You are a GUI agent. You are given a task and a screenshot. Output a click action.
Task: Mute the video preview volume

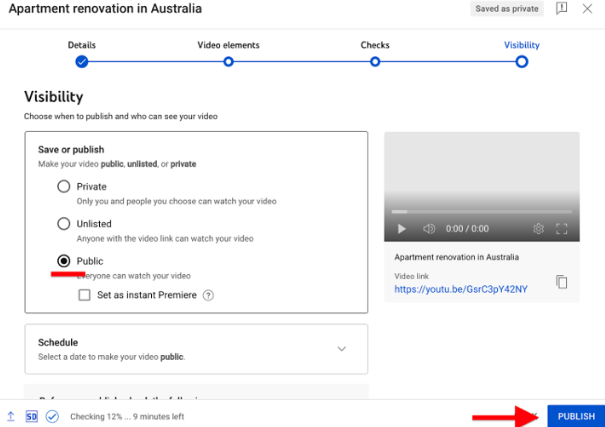coord(429,229)
